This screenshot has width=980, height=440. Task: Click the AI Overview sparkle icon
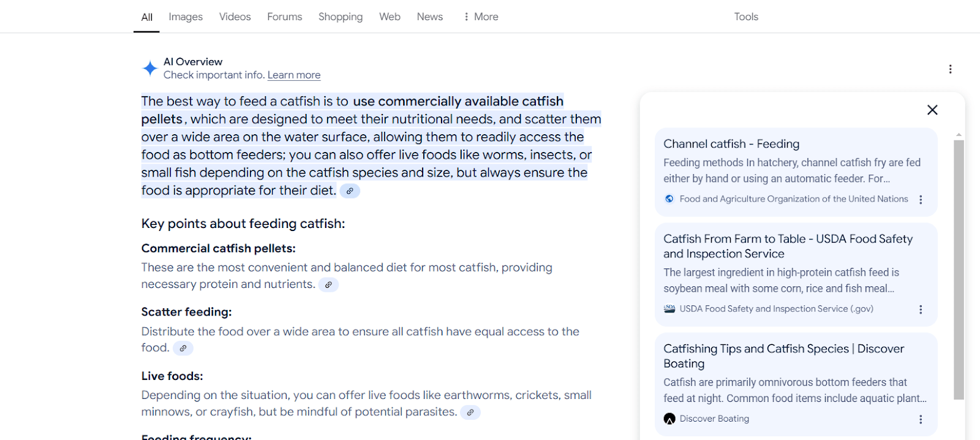click(150, 68)
